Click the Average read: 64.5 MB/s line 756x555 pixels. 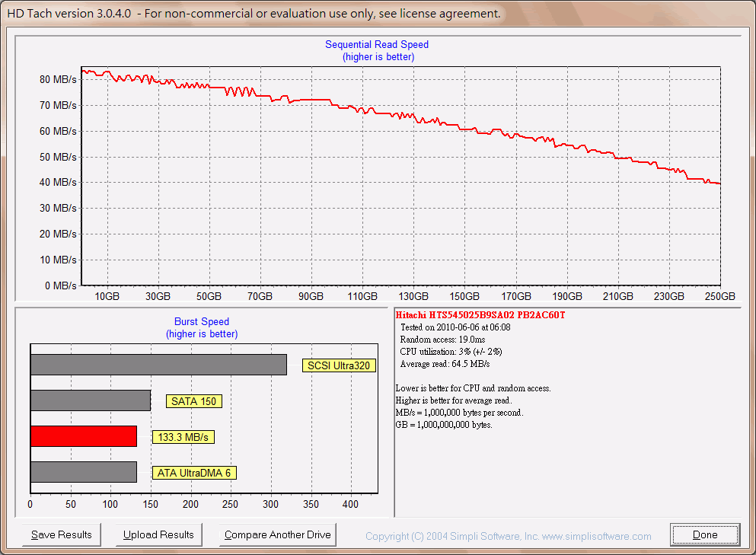(x=445, y=364)
